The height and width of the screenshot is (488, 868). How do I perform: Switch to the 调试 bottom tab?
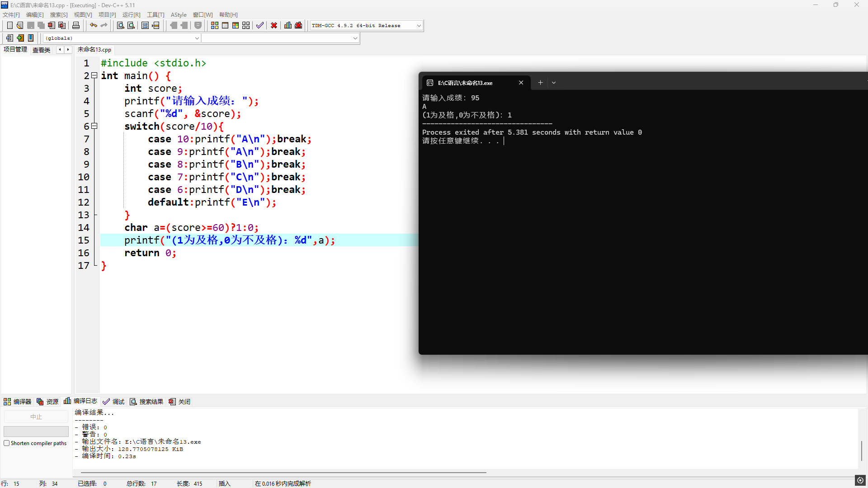114,402
